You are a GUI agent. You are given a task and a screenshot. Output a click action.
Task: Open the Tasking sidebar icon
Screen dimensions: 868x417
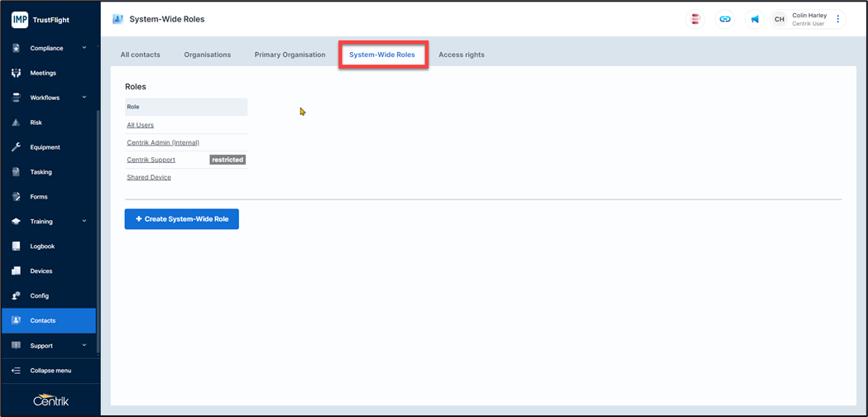click(16, 172)
